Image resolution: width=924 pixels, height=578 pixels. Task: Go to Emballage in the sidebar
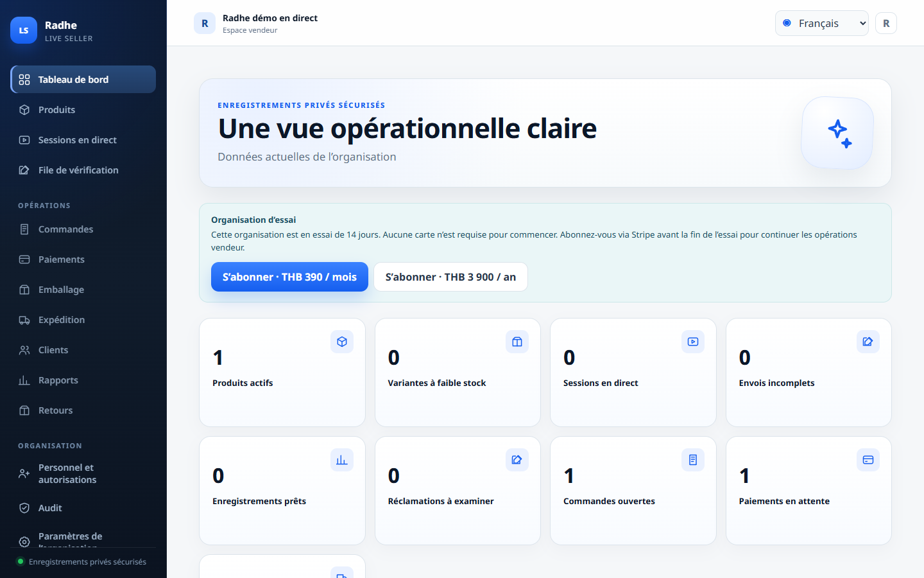(x=83, y=290)
